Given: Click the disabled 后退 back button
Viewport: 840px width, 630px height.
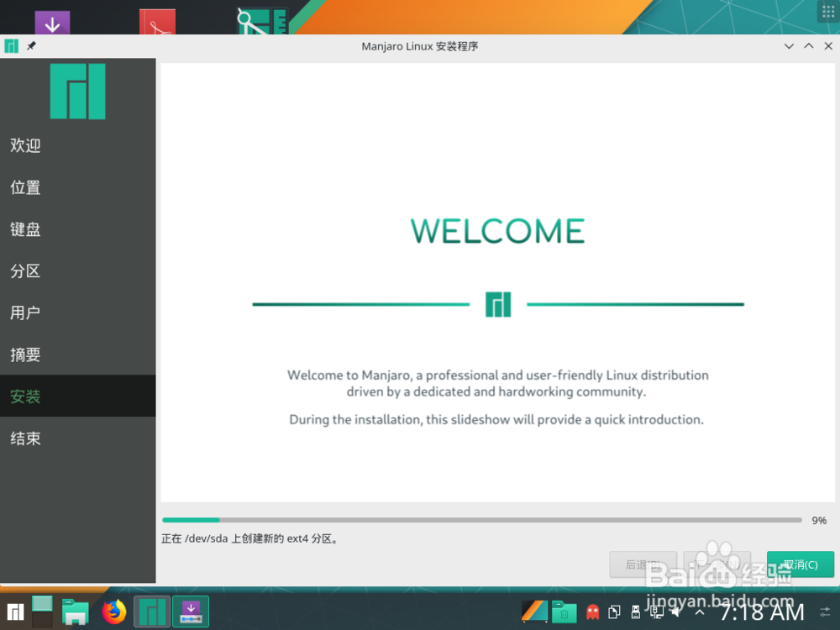Looking at the screenshot, I should pyautogui.click(x=643, y=564).
